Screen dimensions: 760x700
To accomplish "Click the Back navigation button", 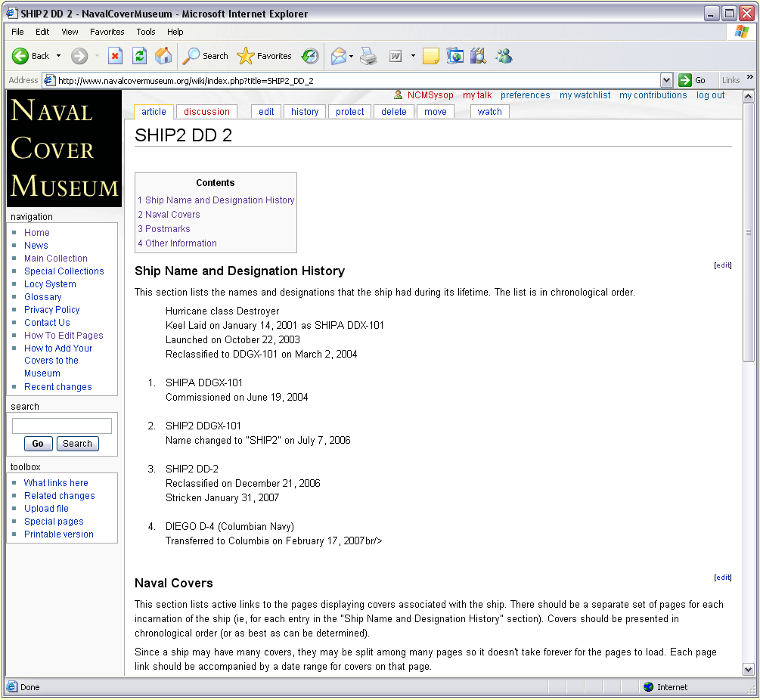I will (31, 56).
